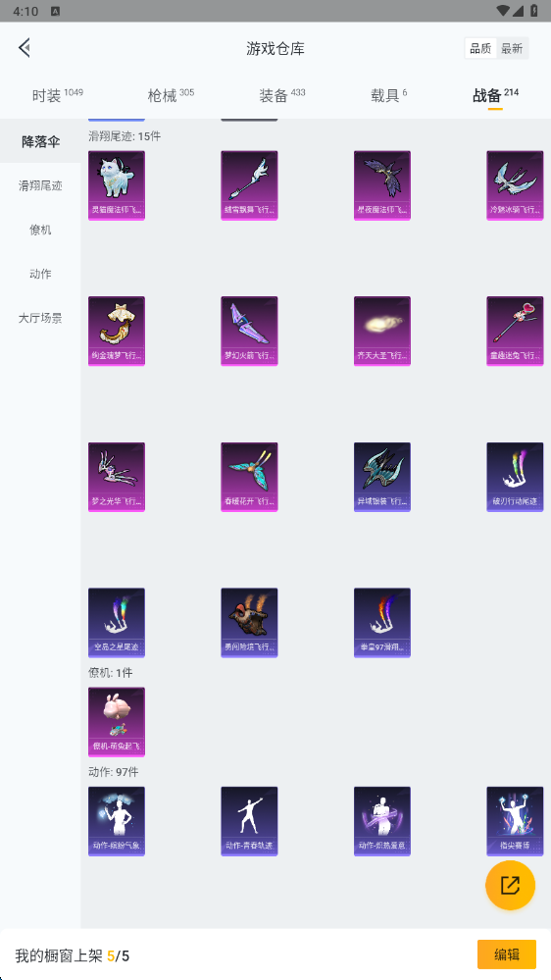The width and height of the screenshot is (551, 980).
Task: Select 滑翔尾迹 in the sidebar
Action: pos(40,185)
